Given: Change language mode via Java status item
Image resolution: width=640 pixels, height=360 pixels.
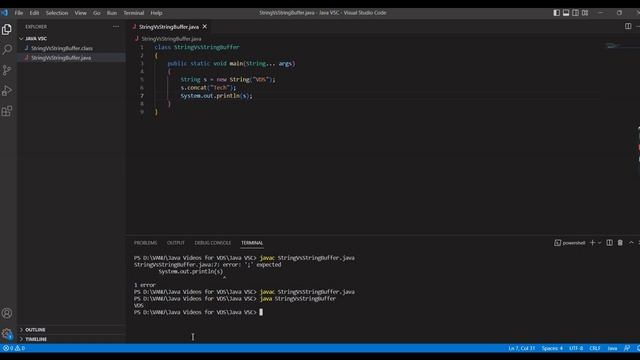Looking at the screenshot, I should pyautogui.click(x=612, y=348).
